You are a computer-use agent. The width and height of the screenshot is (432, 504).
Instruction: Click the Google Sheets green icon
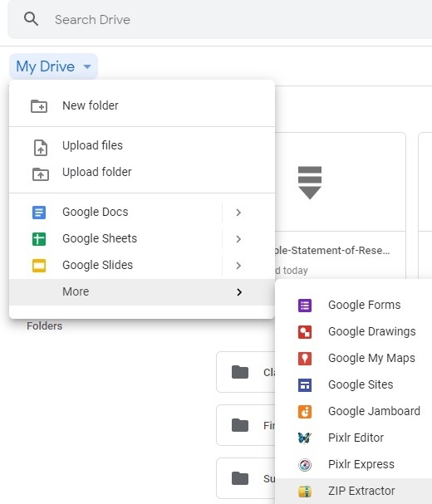coord(39,239)
